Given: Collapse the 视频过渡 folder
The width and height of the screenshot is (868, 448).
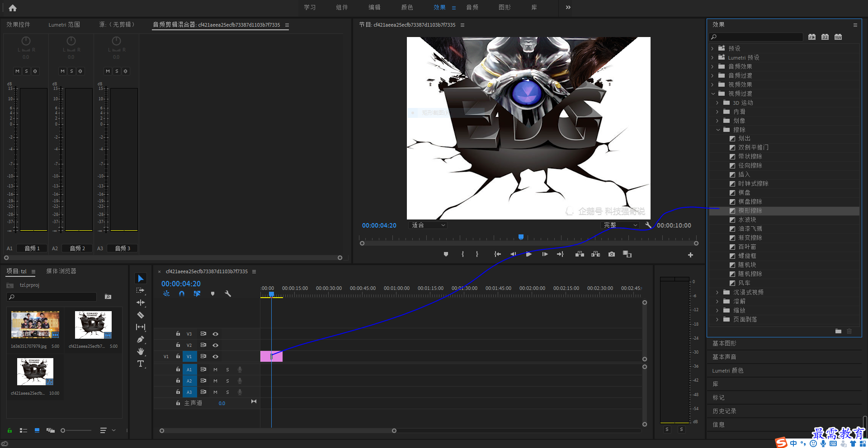Looking at the screenshot, I should coord(713,93).
